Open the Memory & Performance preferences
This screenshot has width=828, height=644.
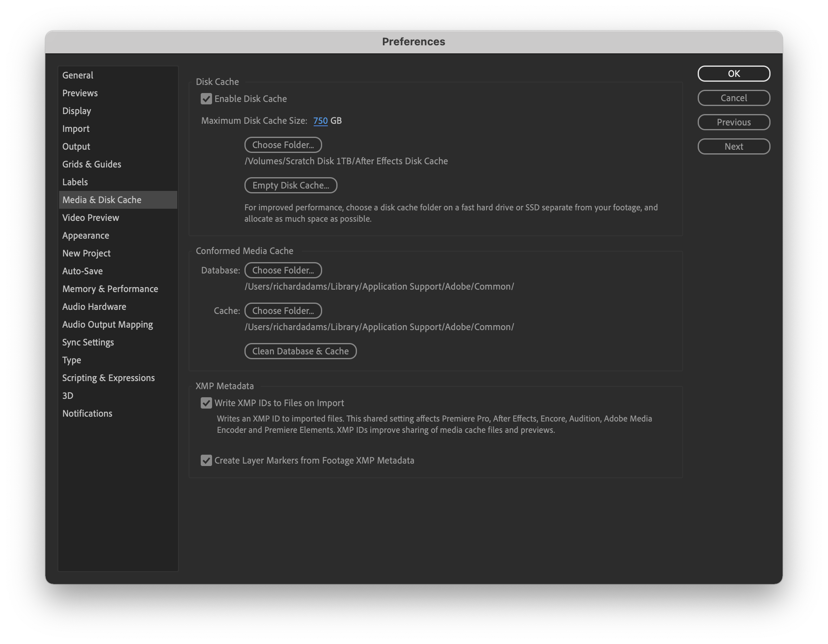click(110, 289)
